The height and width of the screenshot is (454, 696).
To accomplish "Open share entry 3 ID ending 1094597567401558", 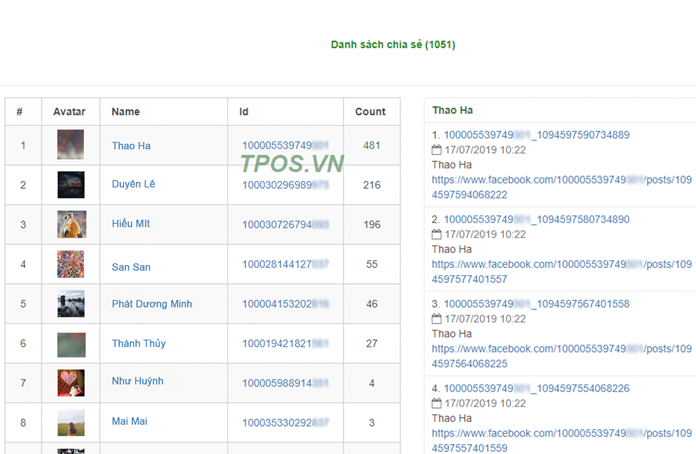I will click(x=537, y=304).
